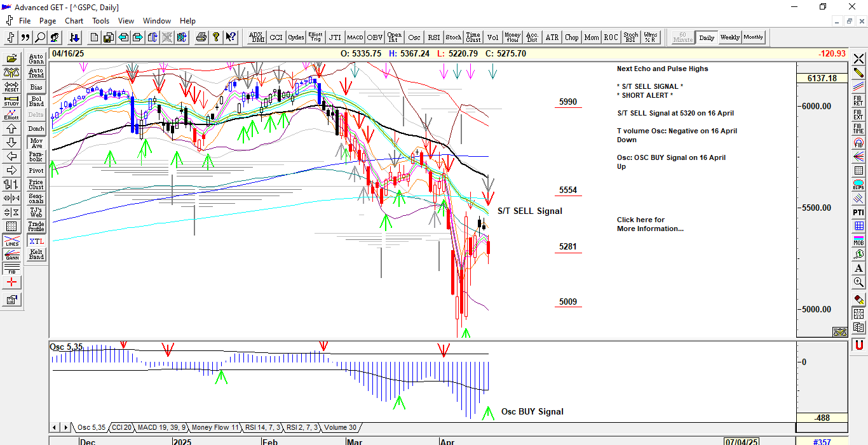Viewport: 868px width, 445px height.
Task: Toggle the Mov Ave overlay off
Action: pos(36,143)
